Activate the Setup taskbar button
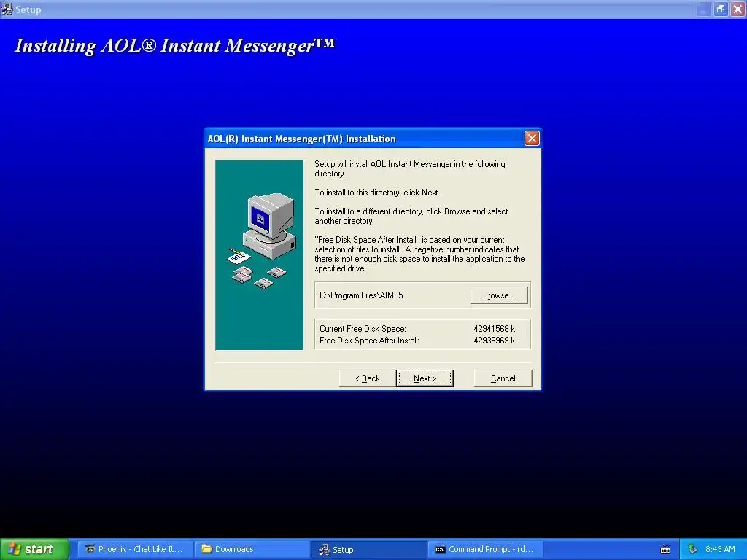 pyautogui.click(x=368, y=549)
